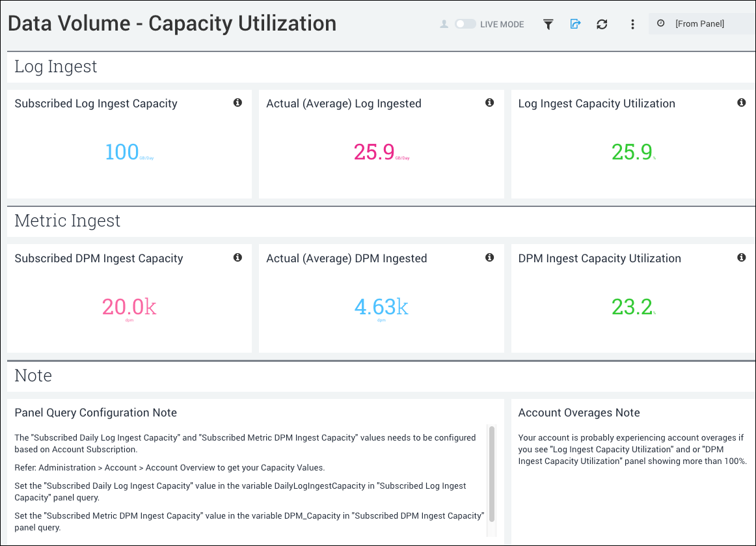View info for Actual (Average) DPM Ingested panel

tap(489, 257)
